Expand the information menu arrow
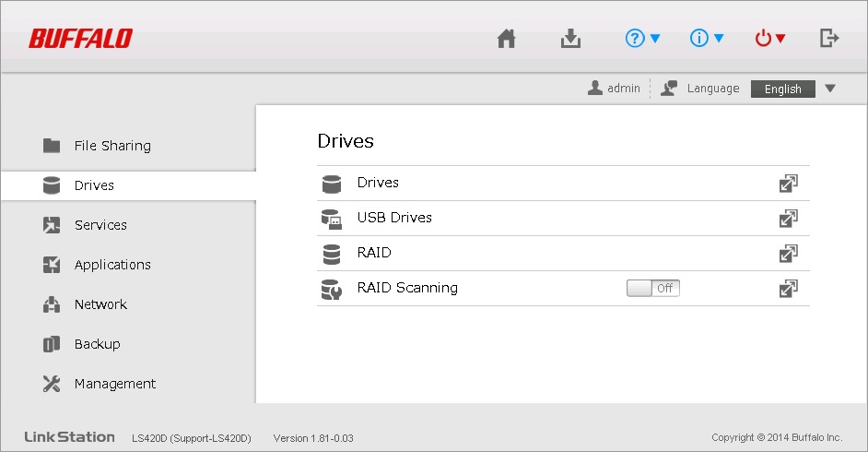This screenshot has height=452, width=868. point(719,38)
